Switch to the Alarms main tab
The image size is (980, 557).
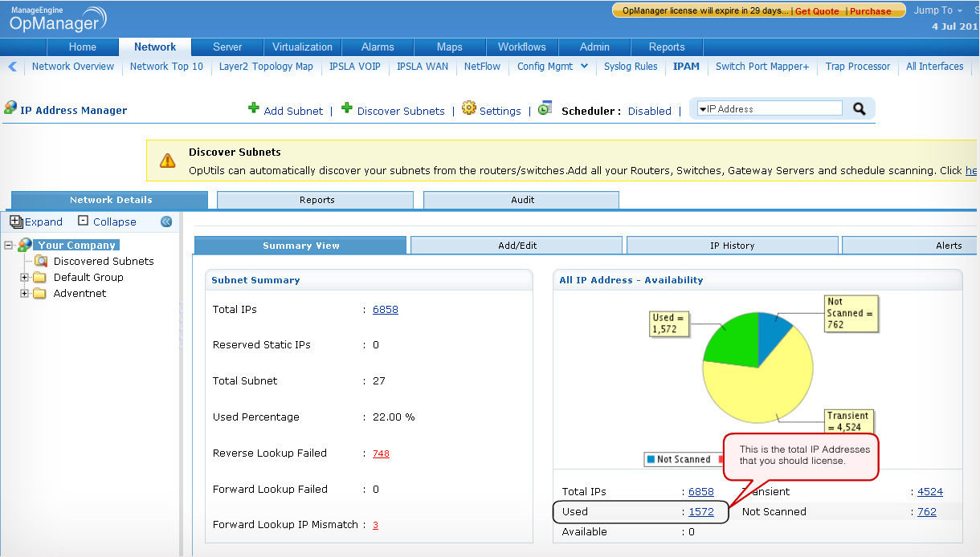click(378, 47)
